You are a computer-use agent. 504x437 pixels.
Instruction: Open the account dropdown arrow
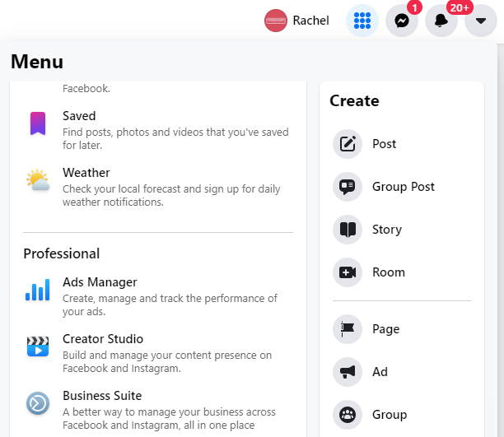point(481,21)
